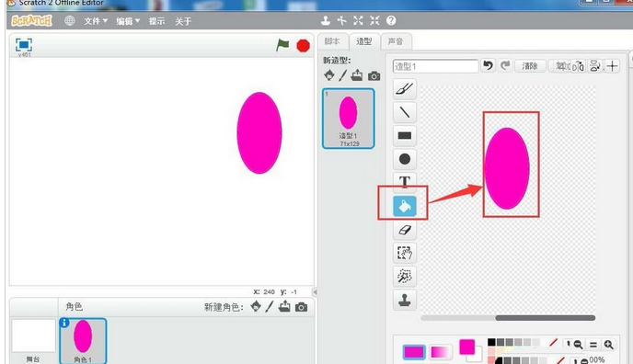The height and width of the screenshot is (364, 633).
Task: Edit the costume name field 造型1
Action: point(435,66)
